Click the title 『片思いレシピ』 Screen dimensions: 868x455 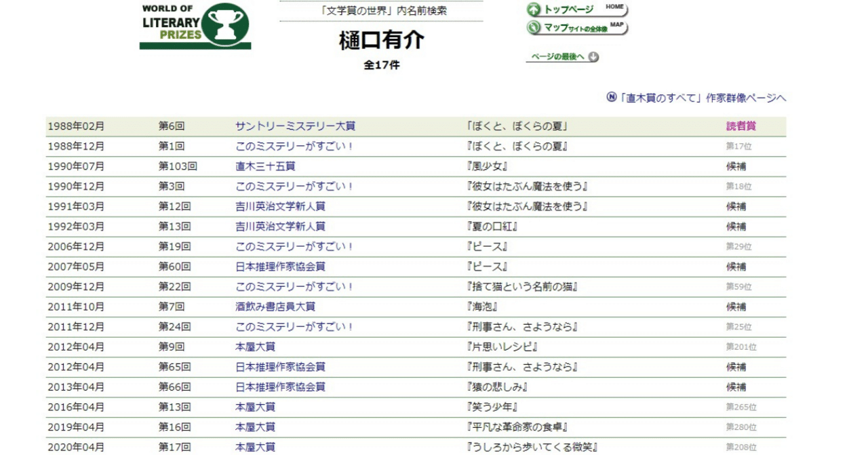pos(502,347)
